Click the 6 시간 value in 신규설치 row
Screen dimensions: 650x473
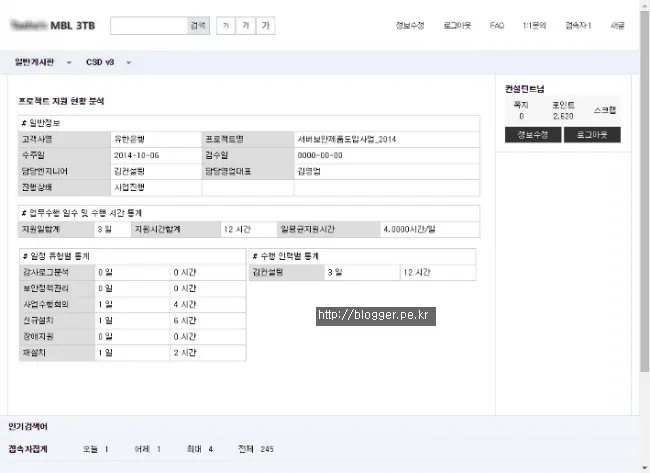(185, 320)
